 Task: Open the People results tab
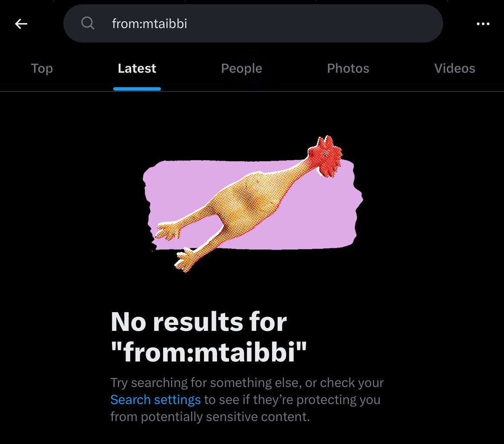pyautogui.click(x=241, y=68)
